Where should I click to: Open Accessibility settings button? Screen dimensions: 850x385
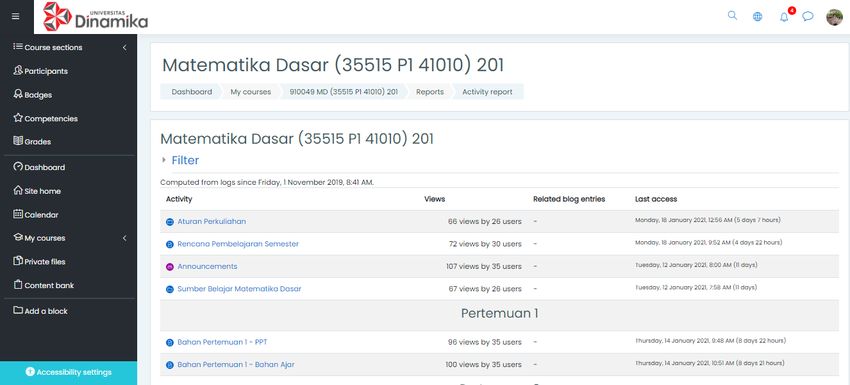(x=68, y=372)
